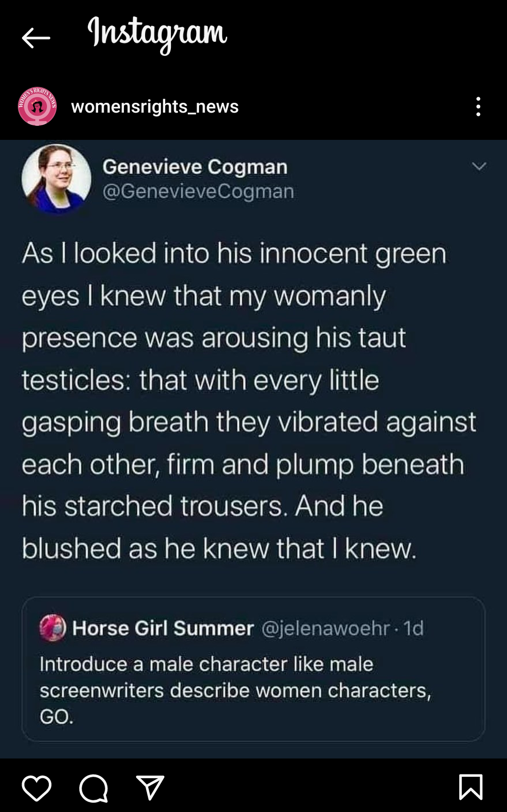The image size is (507, 812).
Task: Open the womensrights_news profile picture
Action: pyautogui.click(x=38, y=106)
